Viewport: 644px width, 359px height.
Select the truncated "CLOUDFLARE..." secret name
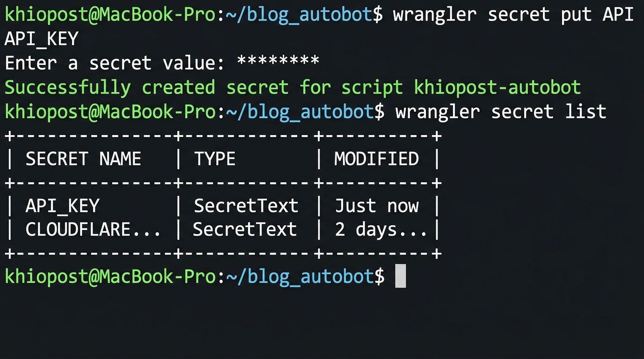[93, 230]
